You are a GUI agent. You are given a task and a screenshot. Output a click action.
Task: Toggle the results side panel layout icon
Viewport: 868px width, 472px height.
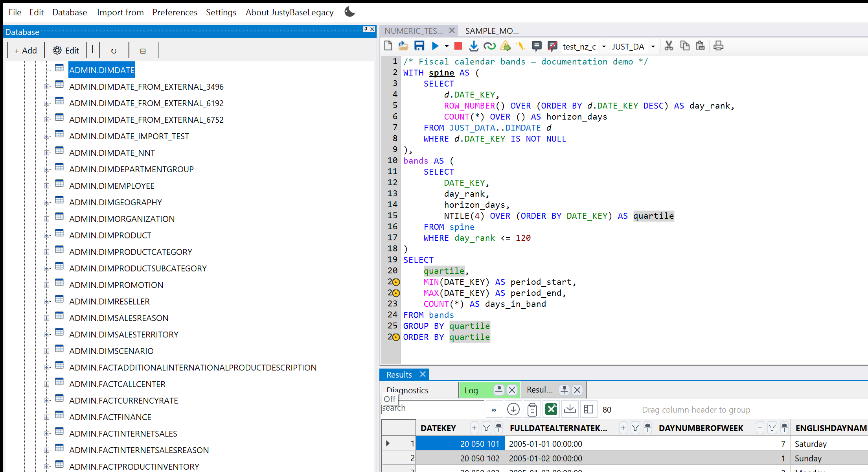tap(588, 409)
